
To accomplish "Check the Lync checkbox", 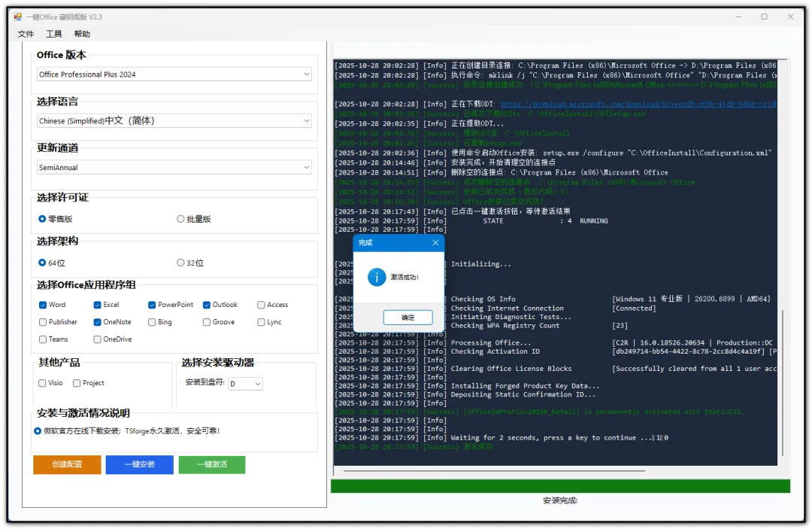I will click(261, 322).
